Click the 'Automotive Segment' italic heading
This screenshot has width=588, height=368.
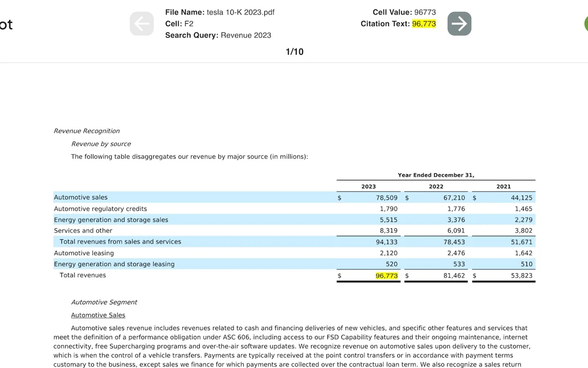(x=104, y=302)
